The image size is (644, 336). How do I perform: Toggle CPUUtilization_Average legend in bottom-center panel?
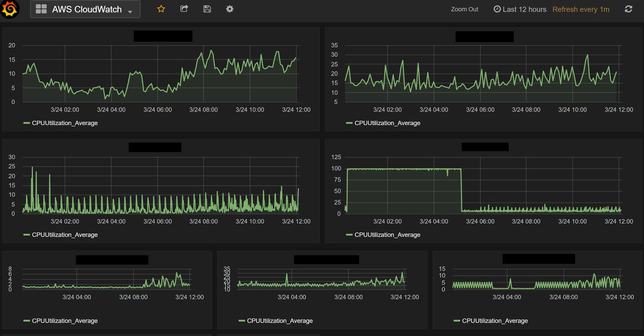coord(280,321)
